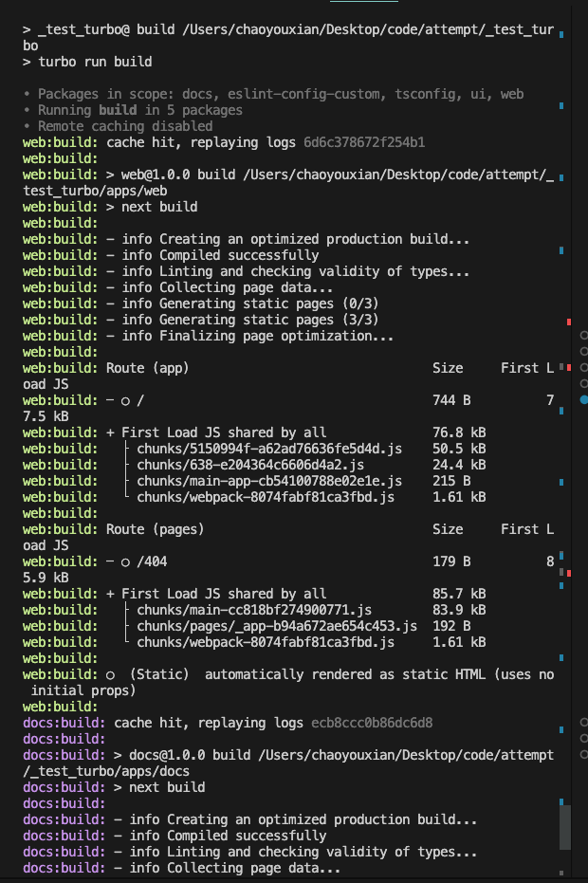This screenshot has width=588, height=883.
Task: Click web:build 'Linting and checking validity' line
Action: (x=247, y=271)
